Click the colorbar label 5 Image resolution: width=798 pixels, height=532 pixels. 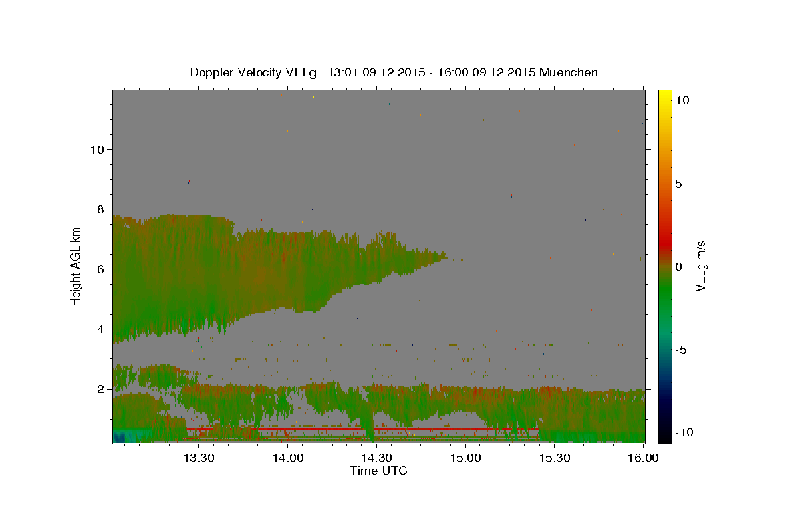tap(678, 184)
